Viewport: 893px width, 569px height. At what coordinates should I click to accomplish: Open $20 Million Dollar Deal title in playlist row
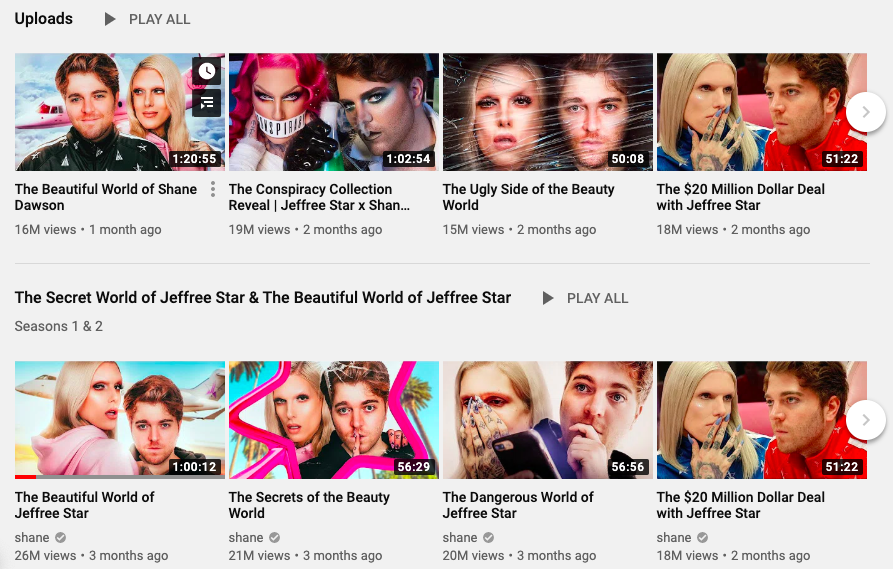(740, 505)
